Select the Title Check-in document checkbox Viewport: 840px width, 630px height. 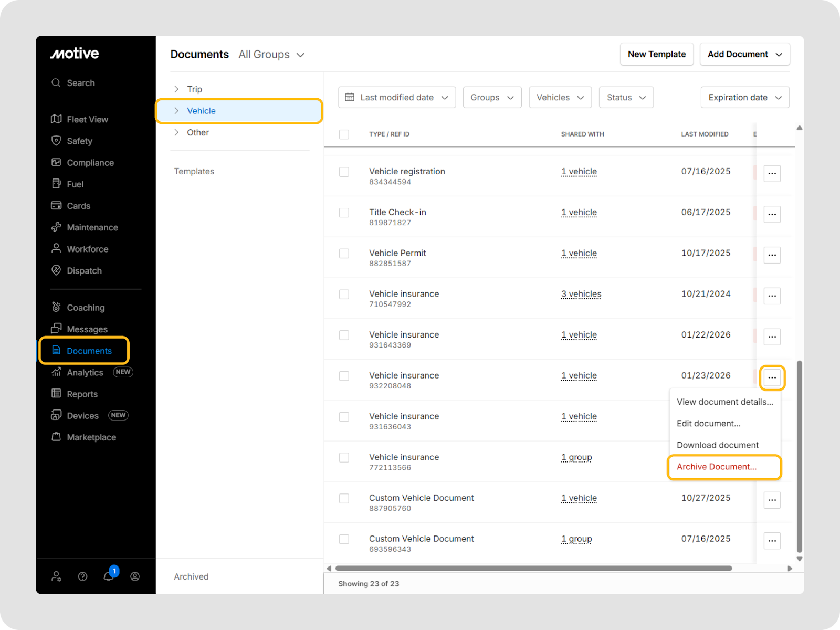pos(344,213)
